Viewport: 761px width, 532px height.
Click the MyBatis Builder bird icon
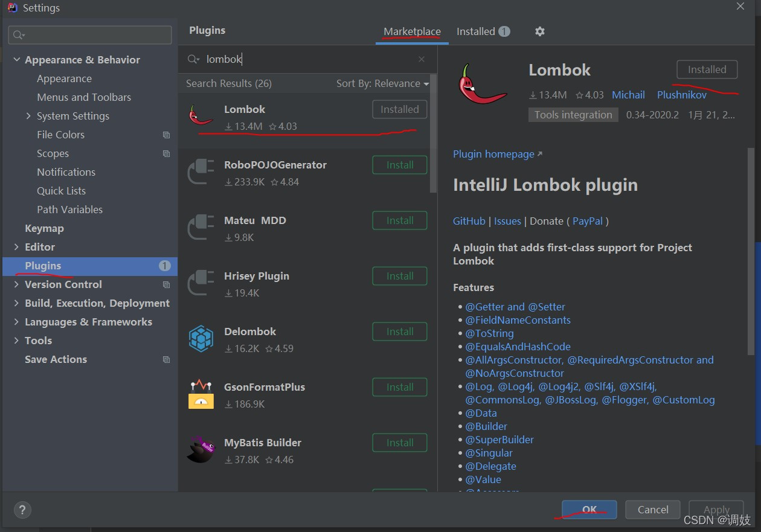pos(201,449)
